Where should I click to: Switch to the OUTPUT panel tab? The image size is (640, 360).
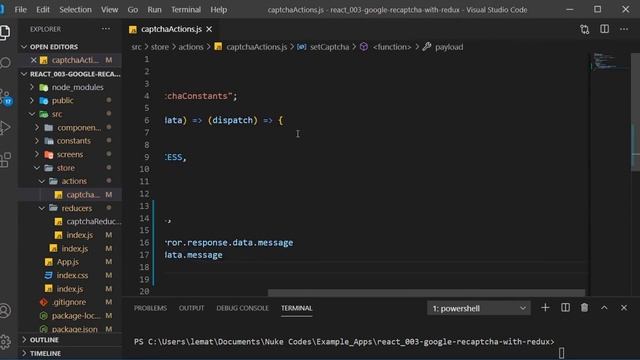(191, 308)
